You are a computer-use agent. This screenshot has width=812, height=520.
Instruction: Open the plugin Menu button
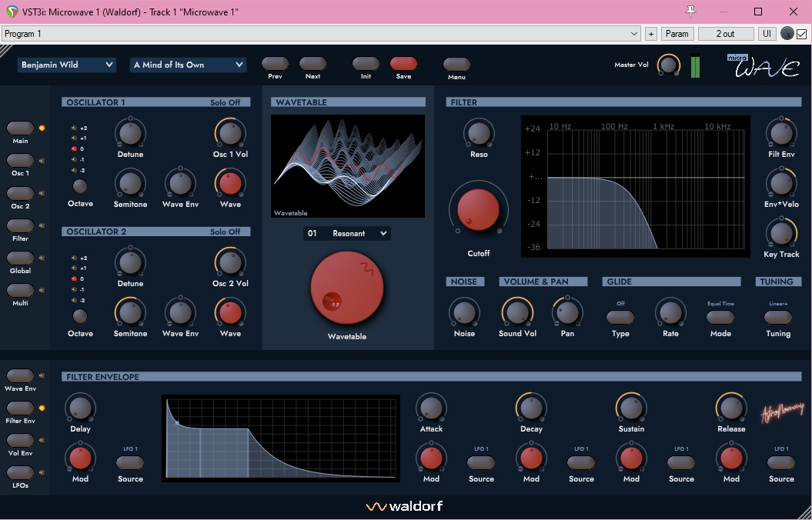[456, 64]
